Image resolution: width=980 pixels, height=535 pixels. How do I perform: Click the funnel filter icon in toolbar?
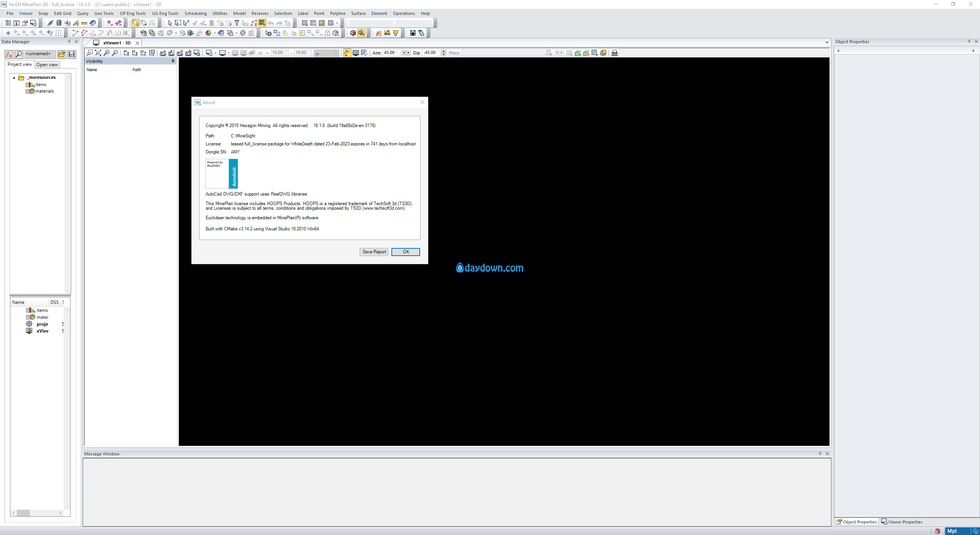coord(237,23)
